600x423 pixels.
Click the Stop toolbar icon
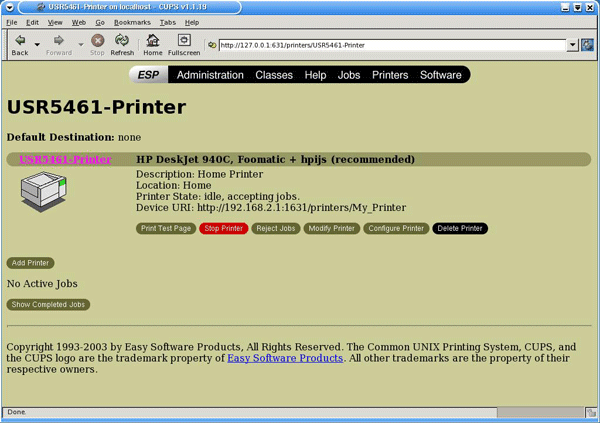click(x=97, y=41)
